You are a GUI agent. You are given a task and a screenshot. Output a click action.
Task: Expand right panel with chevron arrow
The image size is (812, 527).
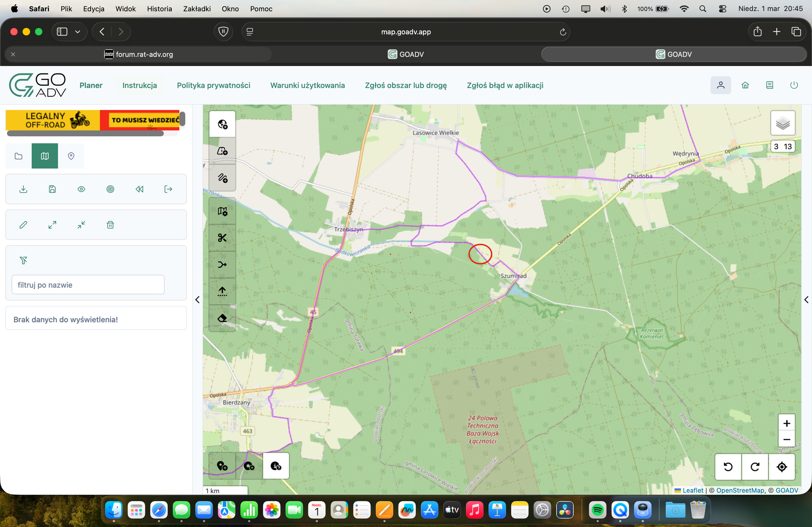(x=806, y=300)
